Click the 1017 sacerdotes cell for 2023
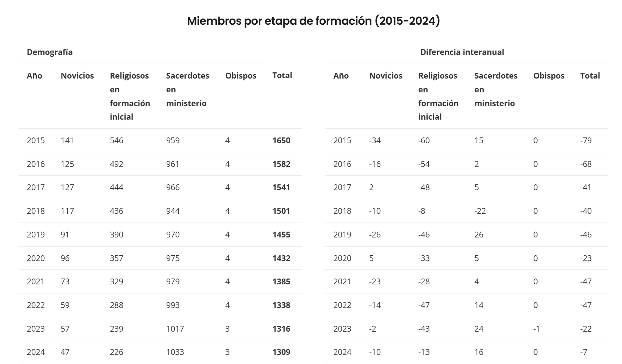The image size is (622, 364). pyautogui.click(x=175, y=329)
